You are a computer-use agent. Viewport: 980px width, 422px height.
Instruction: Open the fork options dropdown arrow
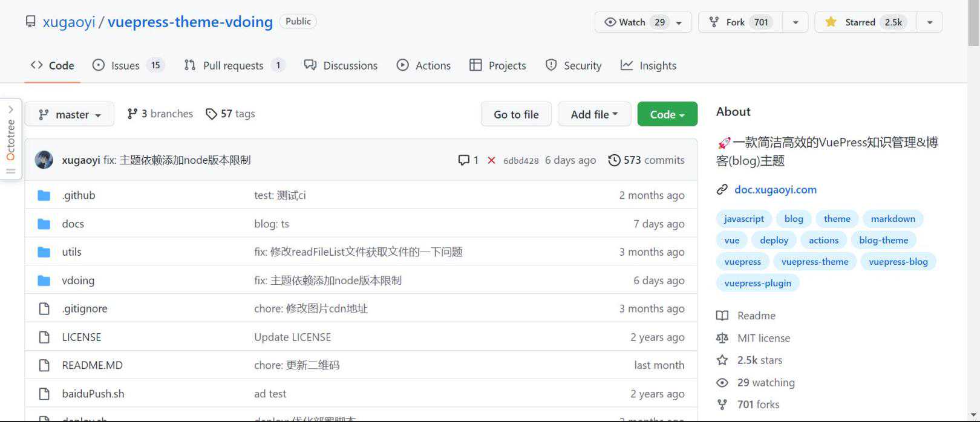[x=795, y=22]
